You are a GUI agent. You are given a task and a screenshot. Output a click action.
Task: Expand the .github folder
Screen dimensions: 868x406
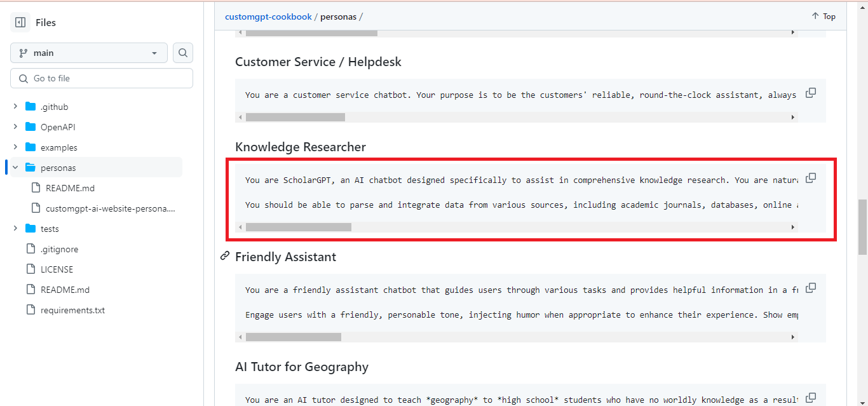point(15,106)
